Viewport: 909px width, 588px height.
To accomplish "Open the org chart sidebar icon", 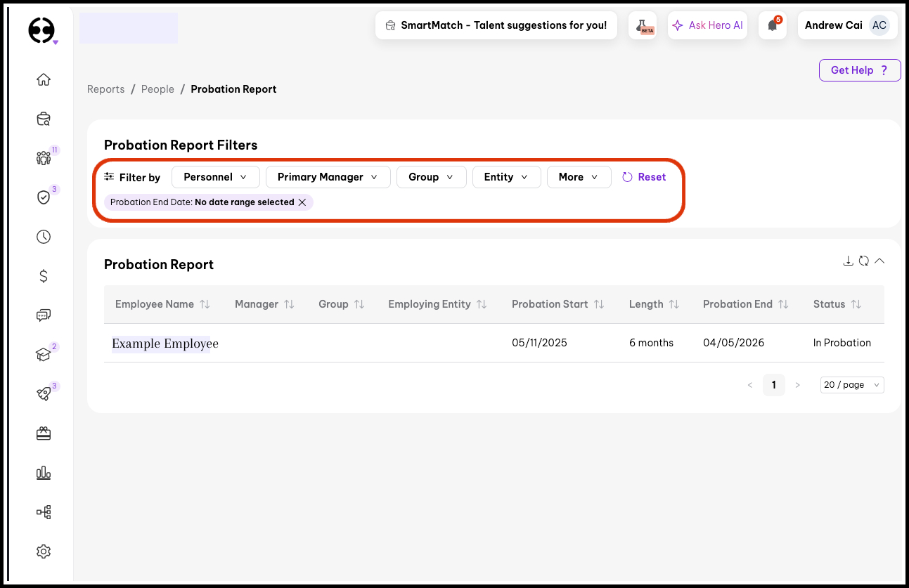I will [44, 512].
